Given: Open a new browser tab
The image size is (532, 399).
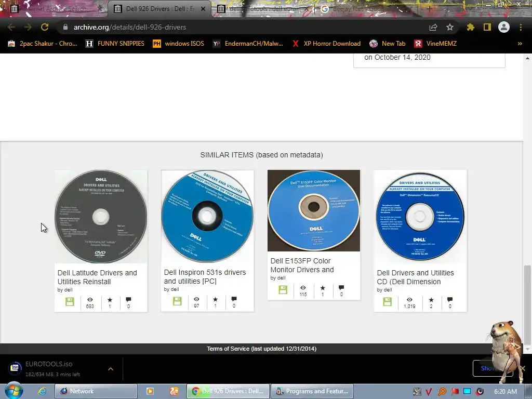Looking at the screenshot, I should (429, 9).
